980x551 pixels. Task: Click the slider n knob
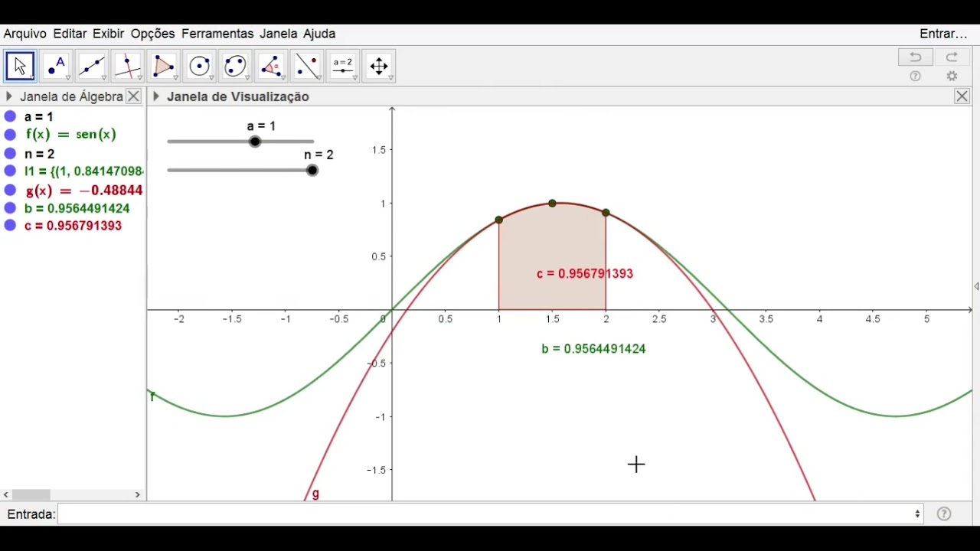click(x=312, y=170)
